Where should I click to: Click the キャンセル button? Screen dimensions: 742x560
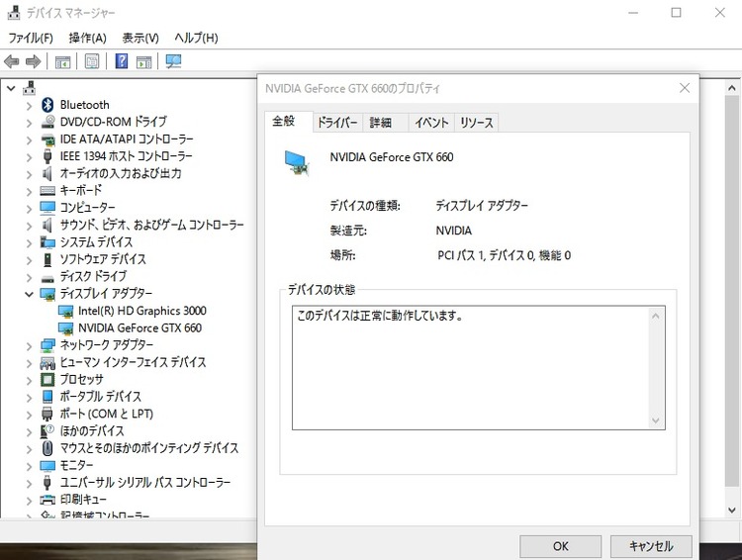click(x=651, y=546)
